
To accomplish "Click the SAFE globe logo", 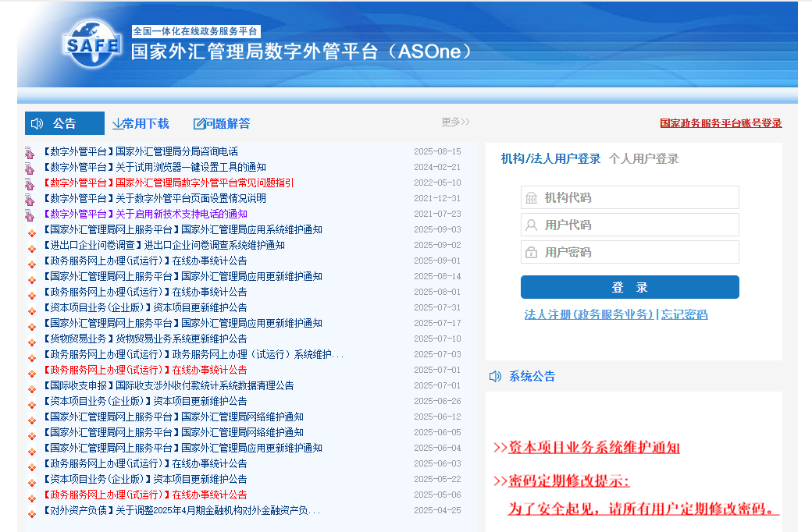I will (x=92, y=46).
